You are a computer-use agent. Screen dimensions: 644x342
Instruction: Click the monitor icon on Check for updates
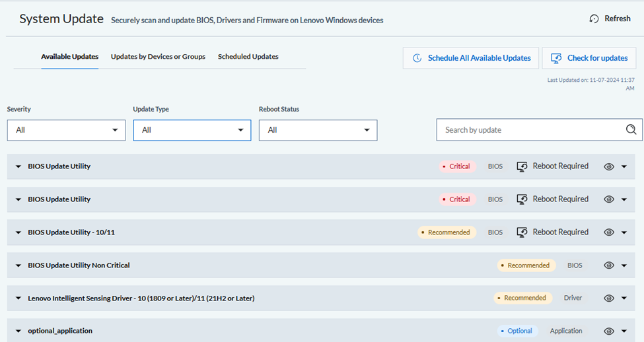point(556,58)
